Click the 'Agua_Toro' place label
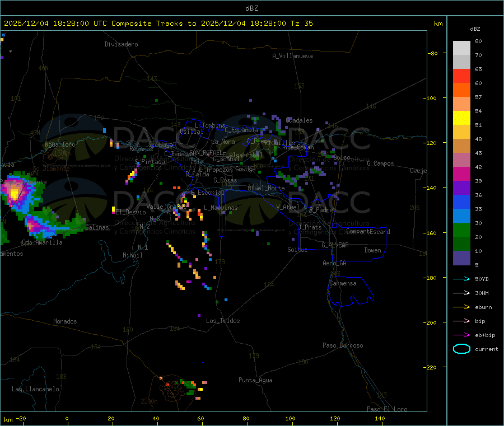 point(60,144)
